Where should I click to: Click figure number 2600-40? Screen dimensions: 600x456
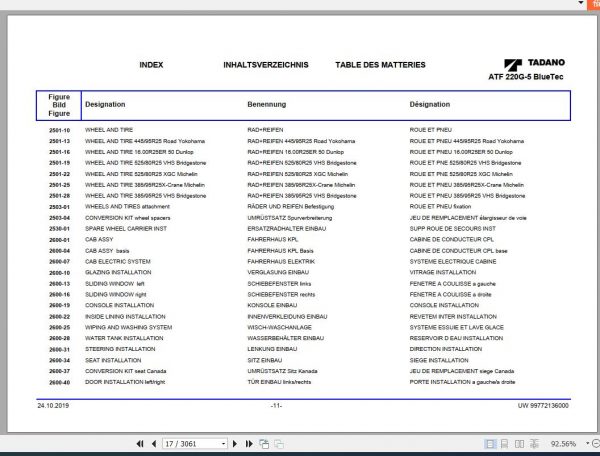60,382
